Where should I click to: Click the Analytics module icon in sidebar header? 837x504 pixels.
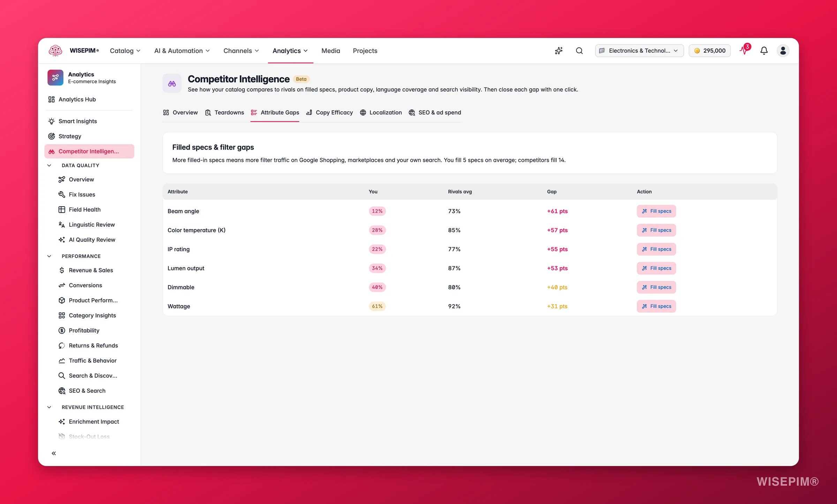click(x=55, y=77)
